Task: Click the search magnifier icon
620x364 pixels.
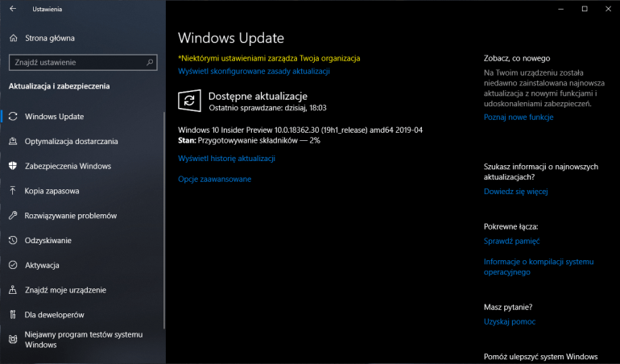Action: pos(150,62)
